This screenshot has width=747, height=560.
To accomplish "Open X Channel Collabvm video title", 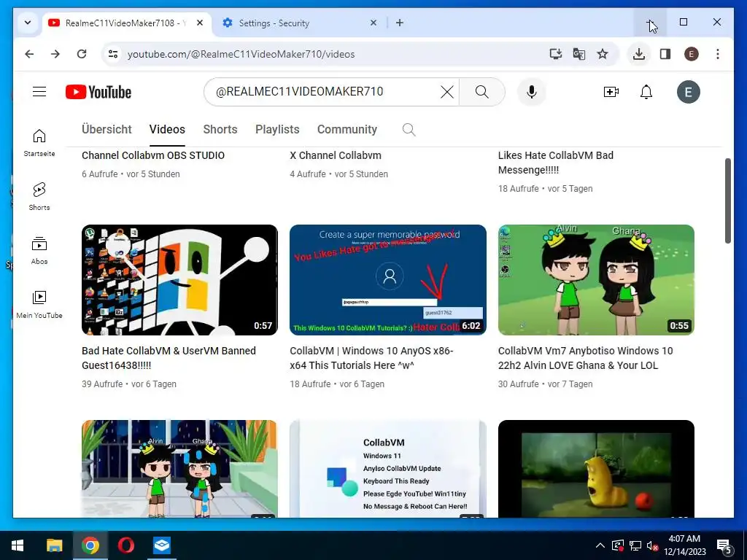I will click(336, 155).
